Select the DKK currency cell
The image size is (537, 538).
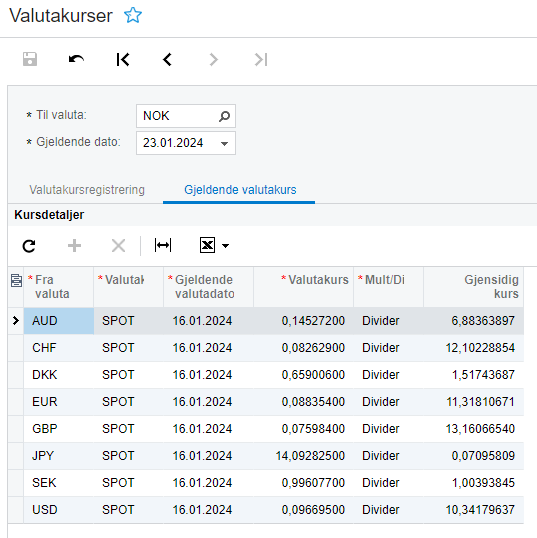coord(59,375)
